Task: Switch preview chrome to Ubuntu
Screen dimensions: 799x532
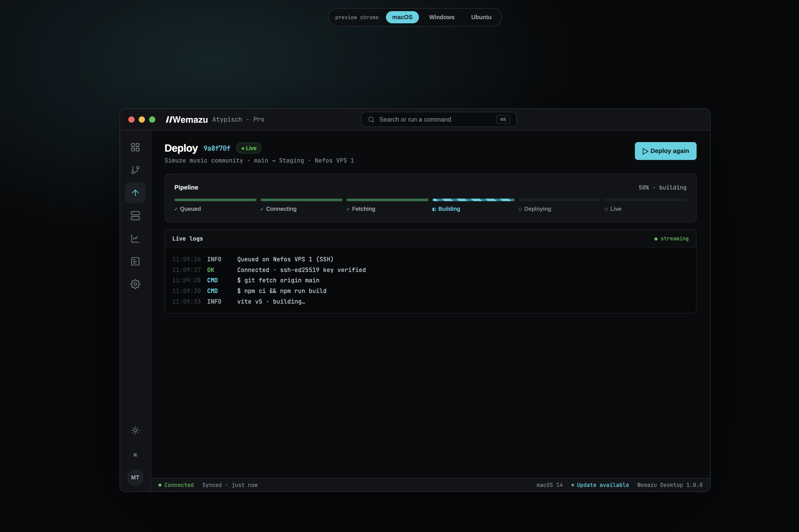Action: pyautogui.click(x=481, y=17)
